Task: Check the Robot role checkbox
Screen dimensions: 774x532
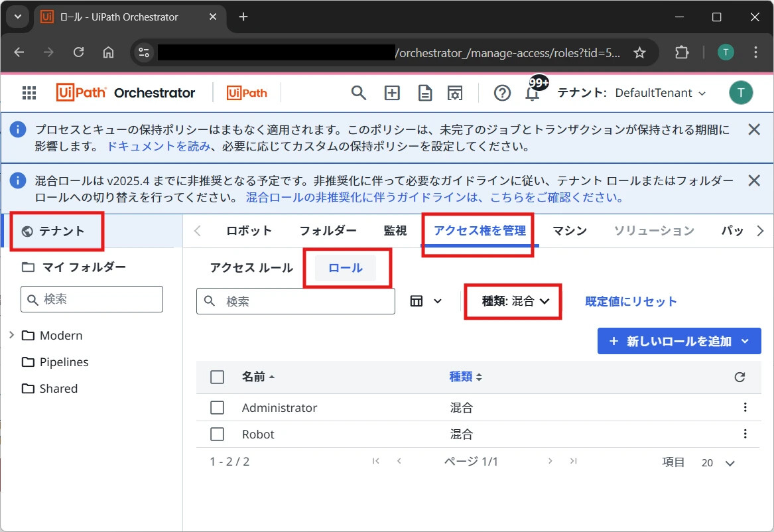Action: [x=217, y=434]
